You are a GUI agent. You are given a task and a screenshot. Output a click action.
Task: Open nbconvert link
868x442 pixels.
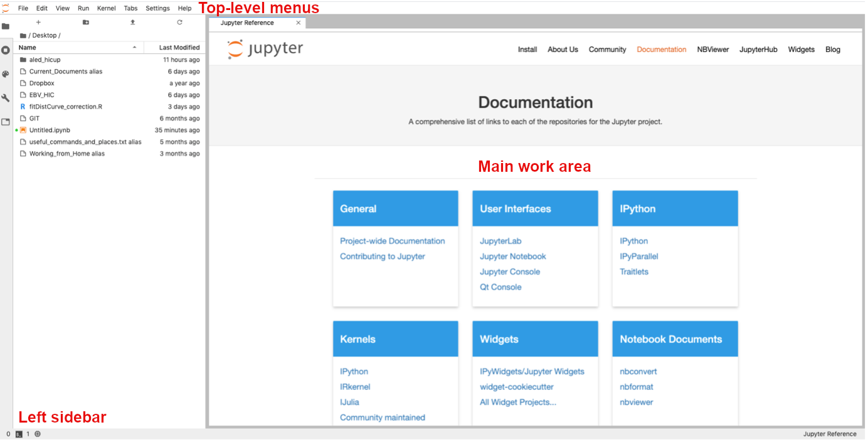tap(638, 372)
